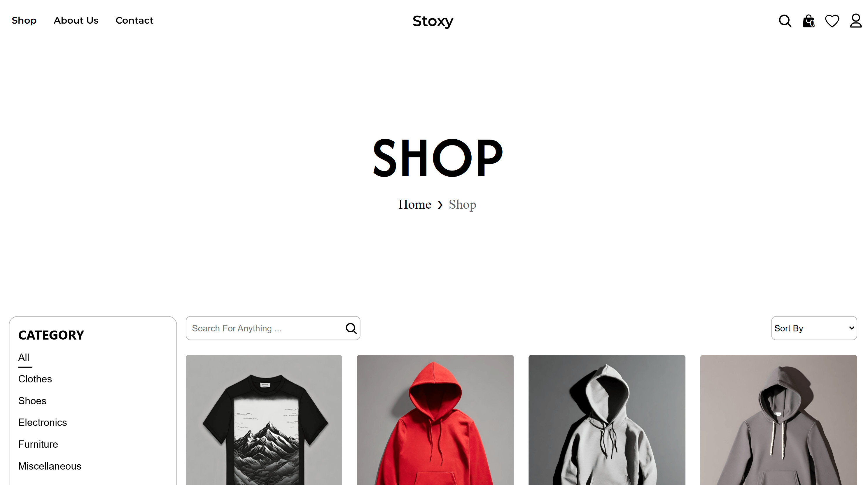Filter products by Electronics category

click(43, 422)
